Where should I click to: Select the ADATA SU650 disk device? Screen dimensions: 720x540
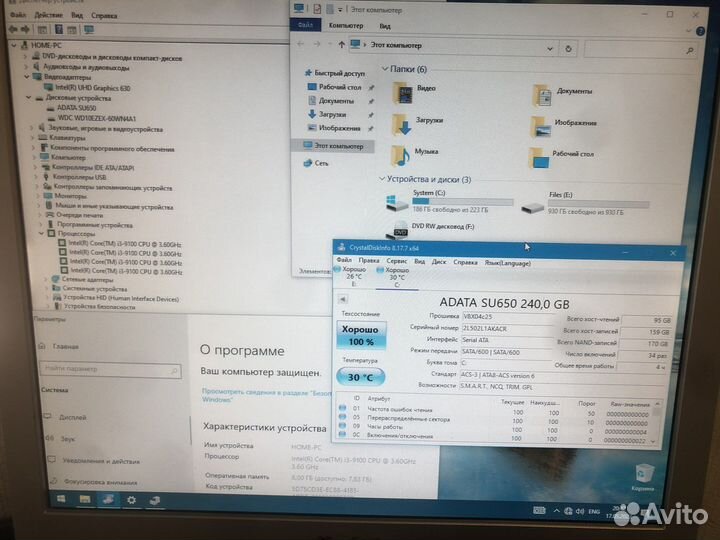click(72, 108)
